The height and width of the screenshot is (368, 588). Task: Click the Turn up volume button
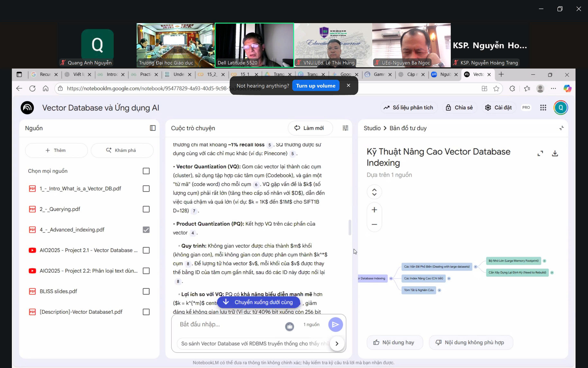click(x=316, y=86)
